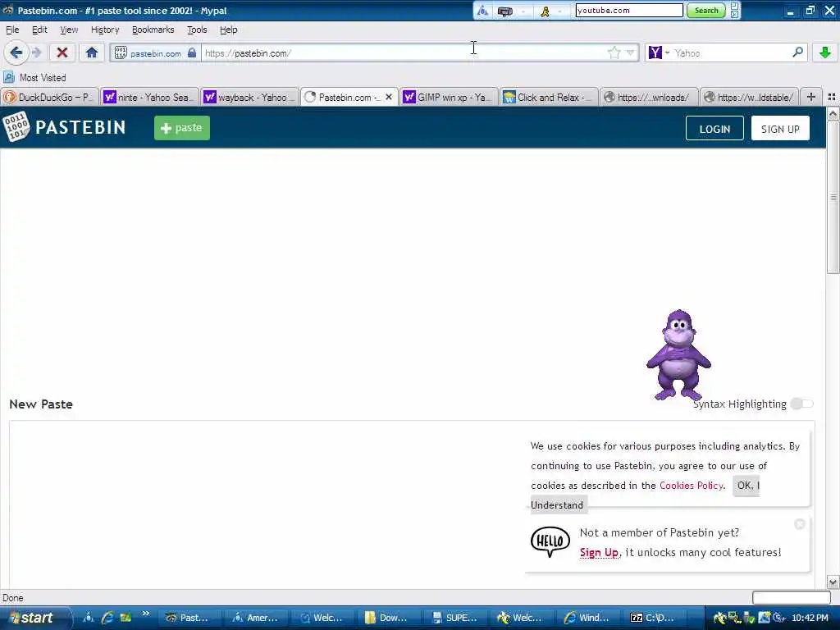Click the Most Visited bookmarks icon
Screen dimensions: 840x630
pyautogui.click(x=8, y=78)
